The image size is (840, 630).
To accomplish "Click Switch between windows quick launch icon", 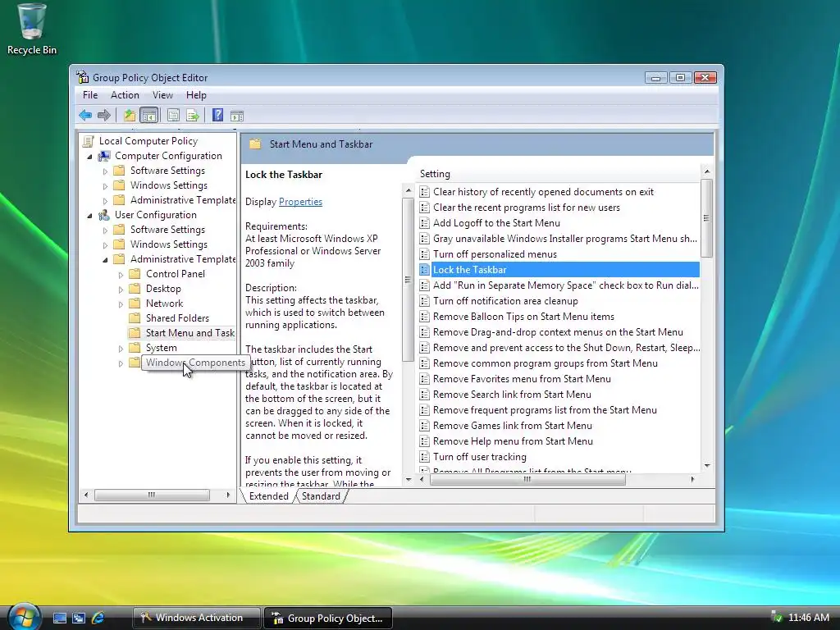I will pos(79,619).
